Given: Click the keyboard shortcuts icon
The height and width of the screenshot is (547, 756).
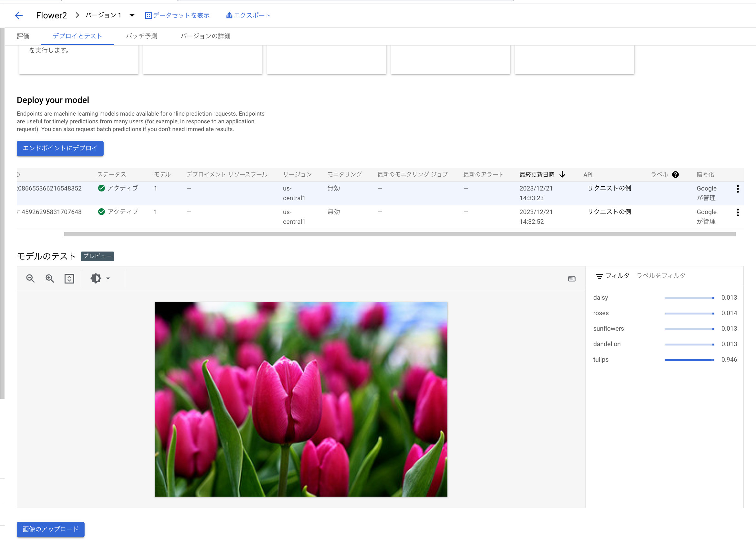Looking at the screenshot, I should (571, 279).
